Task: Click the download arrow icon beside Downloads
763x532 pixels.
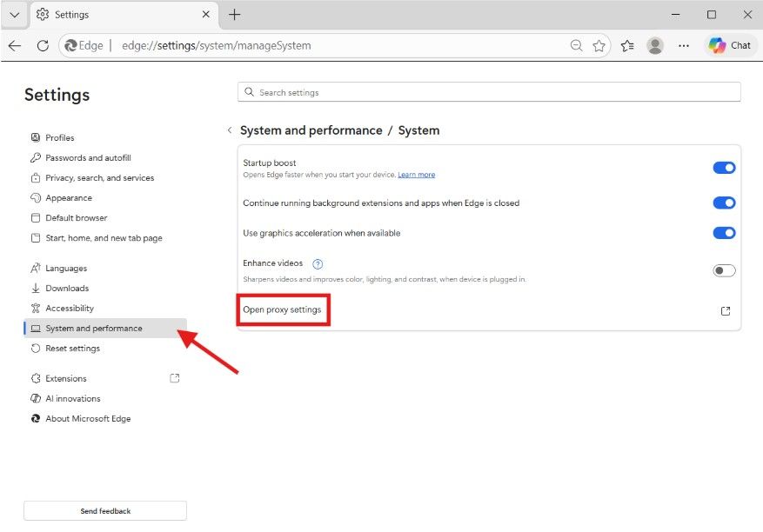Action: pos(36,288)
